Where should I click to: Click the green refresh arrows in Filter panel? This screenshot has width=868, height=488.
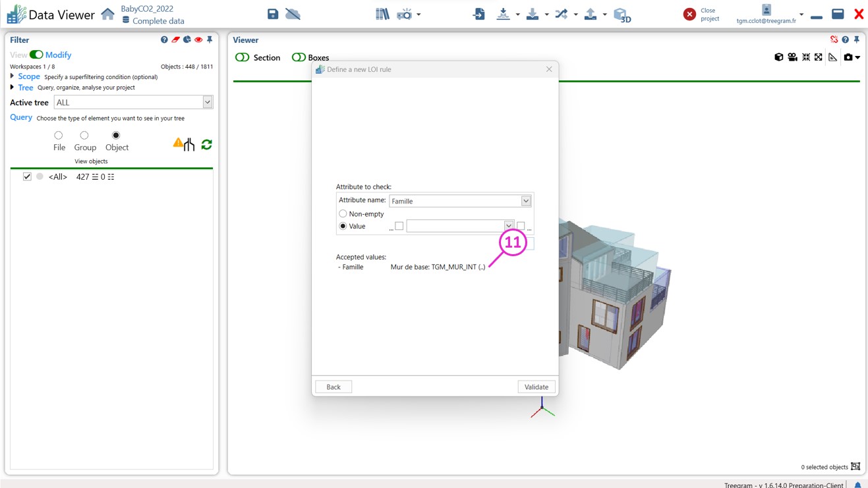tap(206, 144)
